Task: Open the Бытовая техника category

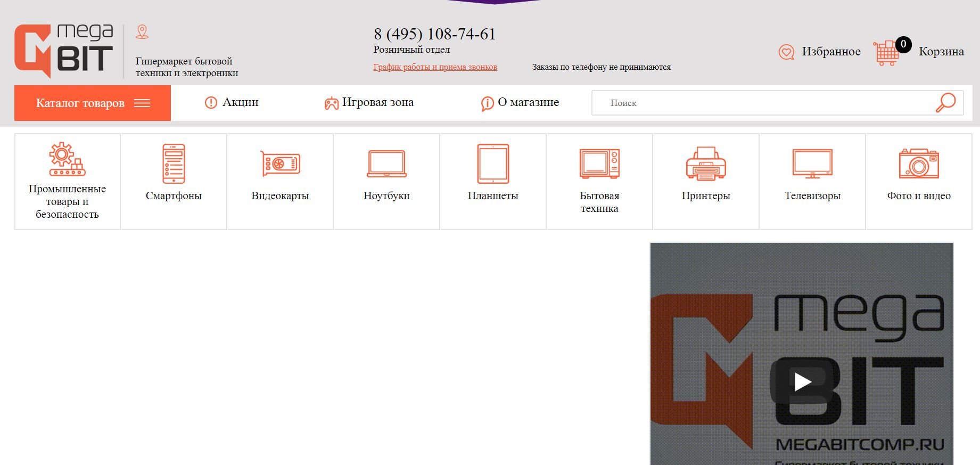Action: tap(599, 181)
